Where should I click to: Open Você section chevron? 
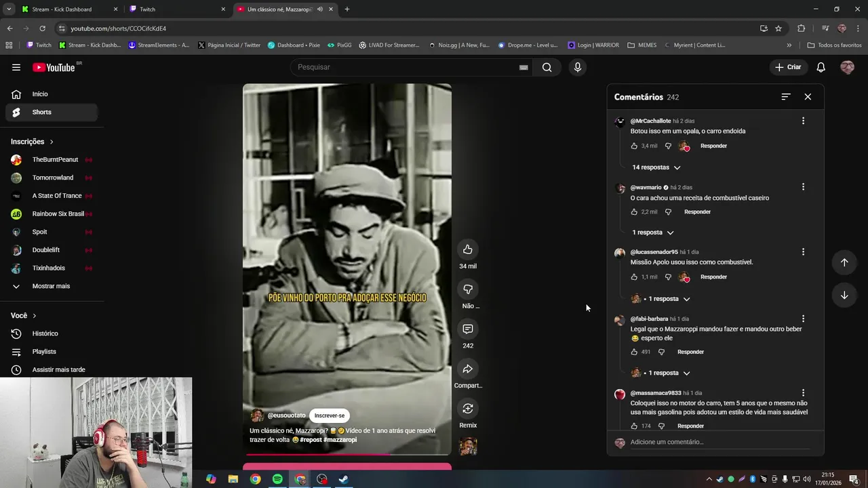[35, 316]
